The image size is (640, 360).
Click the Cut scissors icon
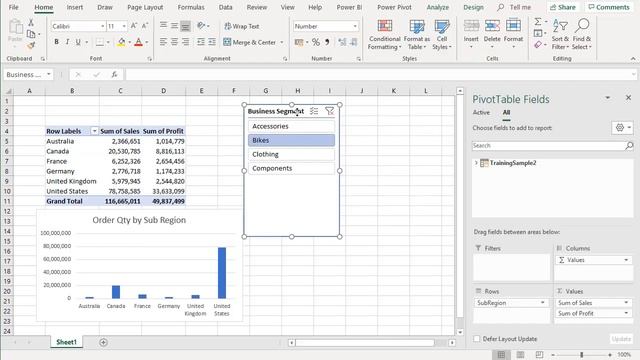pos(31,23)
